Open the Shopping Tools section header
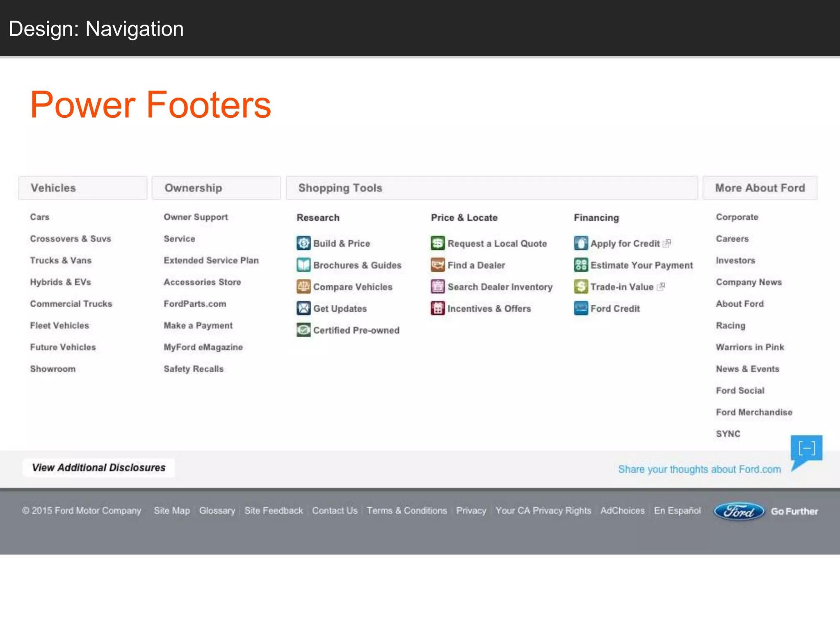The image size is (840, 630). point(492,188)
